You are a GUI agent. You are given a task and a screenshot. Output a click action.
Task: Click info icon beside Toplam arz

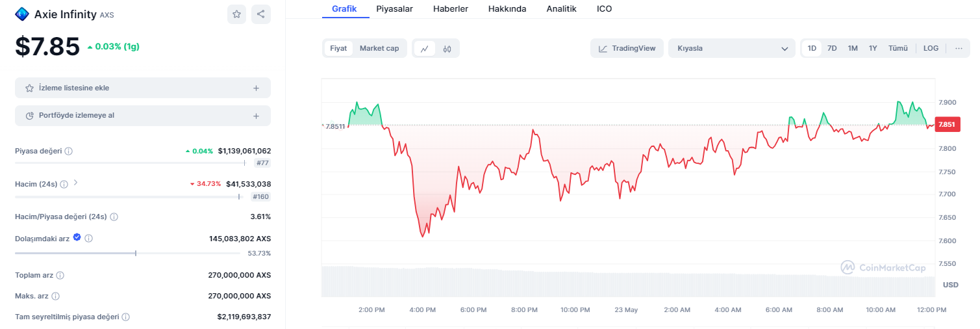point(60,275)
